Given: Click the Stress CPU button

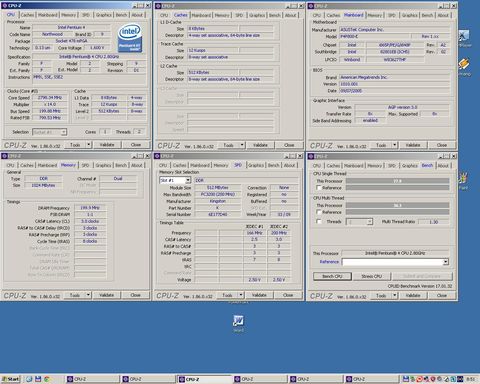Looking at the screenshot, I should (372, 276).
